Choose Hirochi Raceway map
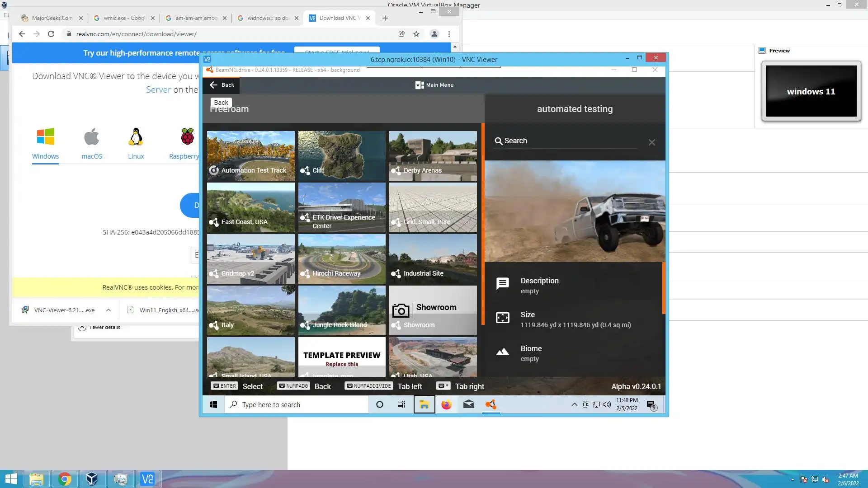 pyautogui.click(x=342, y=259)
